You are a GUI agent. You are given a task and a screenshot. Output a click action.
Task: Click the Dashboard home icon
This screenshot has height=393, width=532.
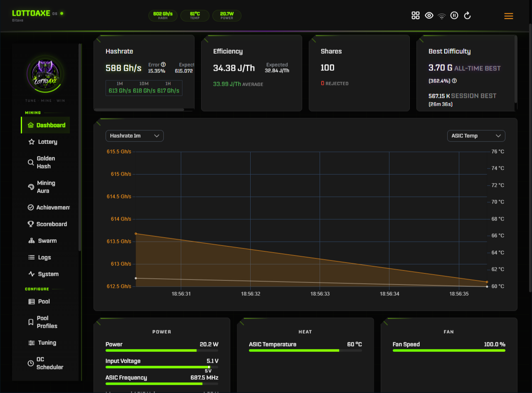[30, 125]
